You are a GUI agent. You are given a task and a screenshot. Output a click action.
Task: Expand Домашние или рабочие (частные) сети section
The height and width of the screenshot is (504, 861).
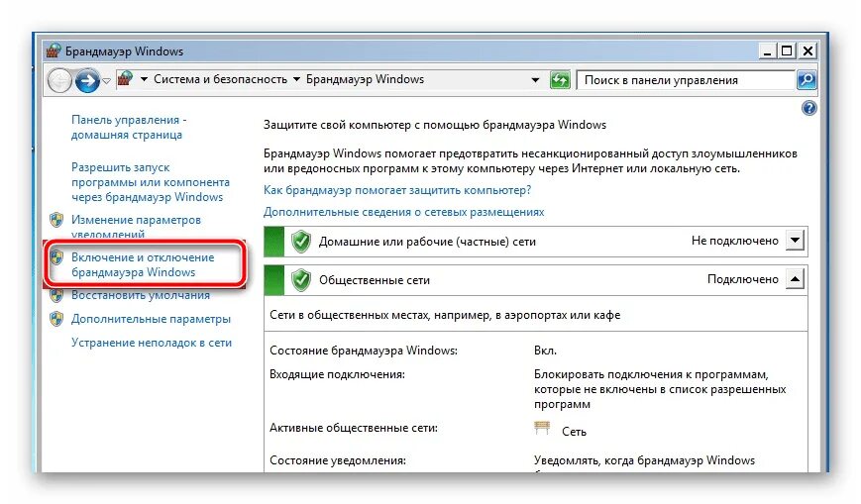point(795,240)
